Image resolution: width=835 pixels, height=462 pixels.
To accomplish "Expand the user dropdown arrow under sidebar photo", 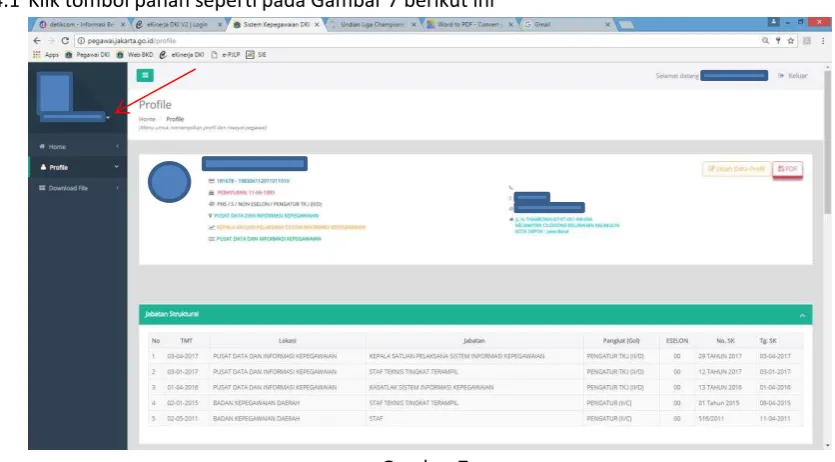I will pos(108,117).
